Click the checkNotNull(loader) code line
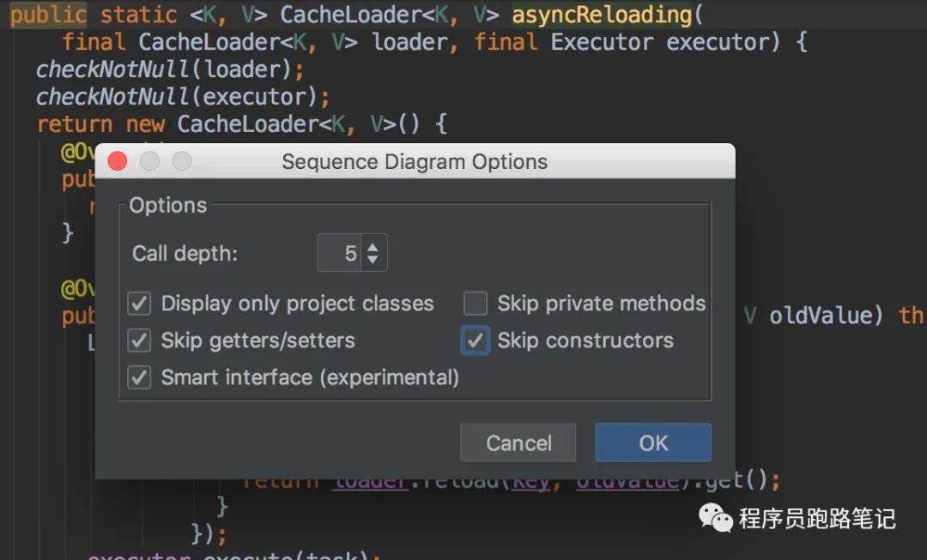The width and height of the screenshot is (927, 560). pyautogui.click(x=170, y=69)
